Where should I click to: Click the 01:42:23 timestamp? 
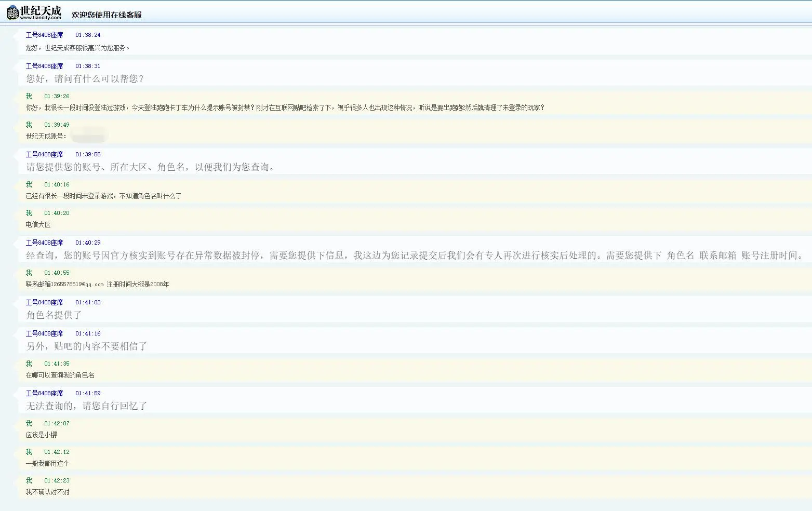click(x=57, y=481)
